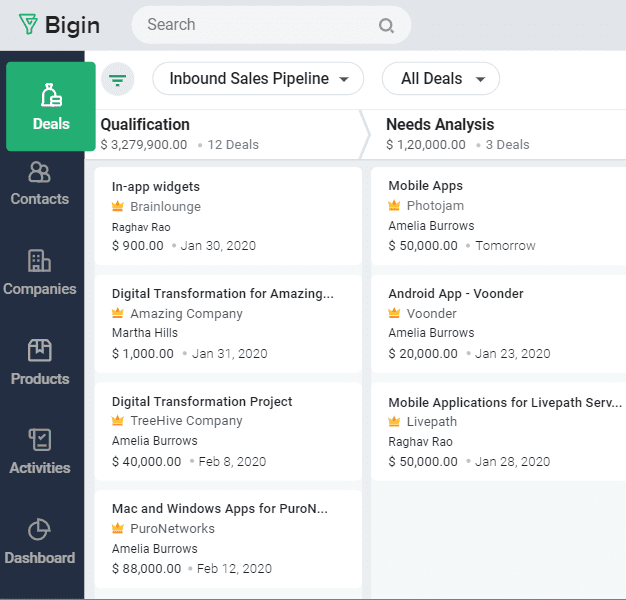Click the Livepath company name

[x=432, y=422]
